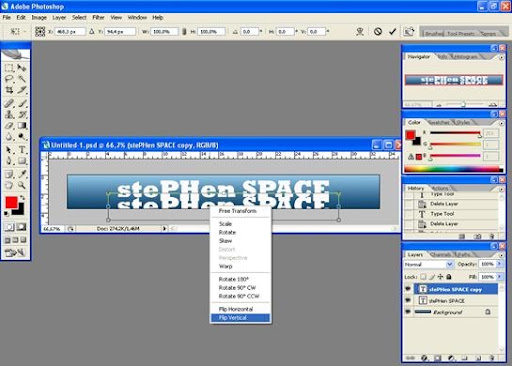Viewport: 512px width, 366px height.
Task: Open the blend mode Normal dropdown
Action: (429, 264)
